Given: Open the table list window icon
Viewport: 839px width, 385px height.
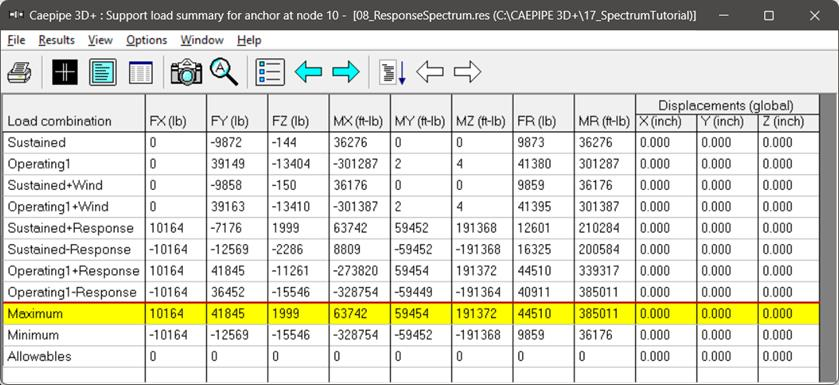Looking at the screenshot, I should (x=141, y=72).
